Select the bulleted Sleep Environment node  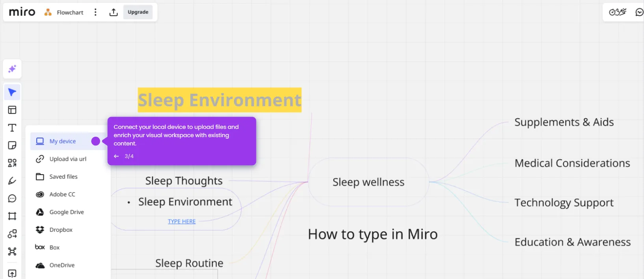[x=185, y=202]
